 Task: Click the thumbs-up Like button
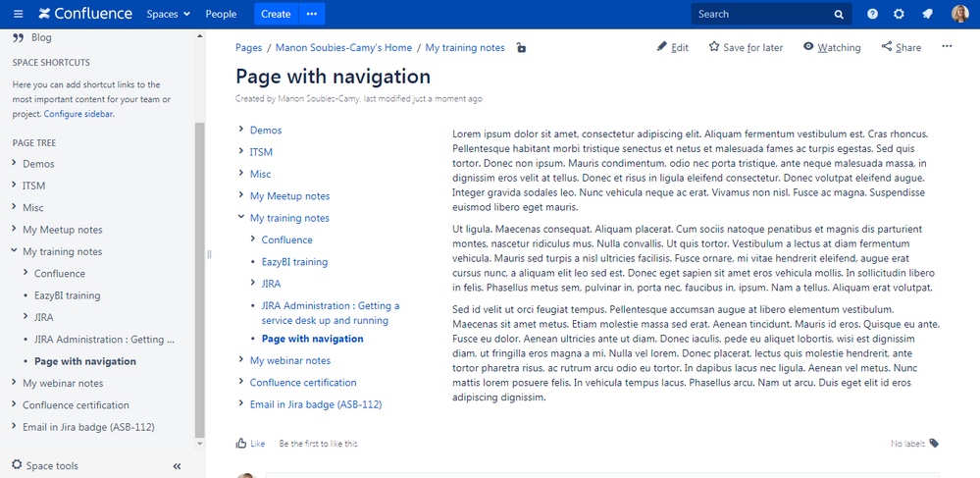pos(250,444)
